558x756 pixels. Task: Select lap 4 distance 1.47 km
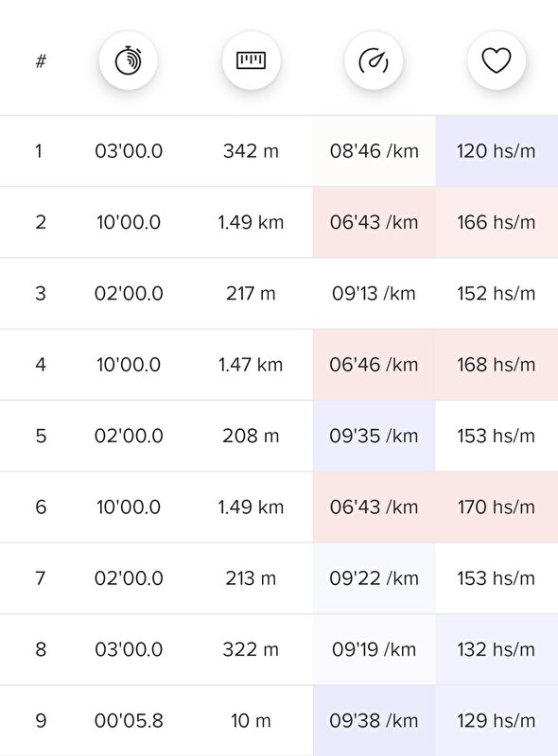point(251,365)
